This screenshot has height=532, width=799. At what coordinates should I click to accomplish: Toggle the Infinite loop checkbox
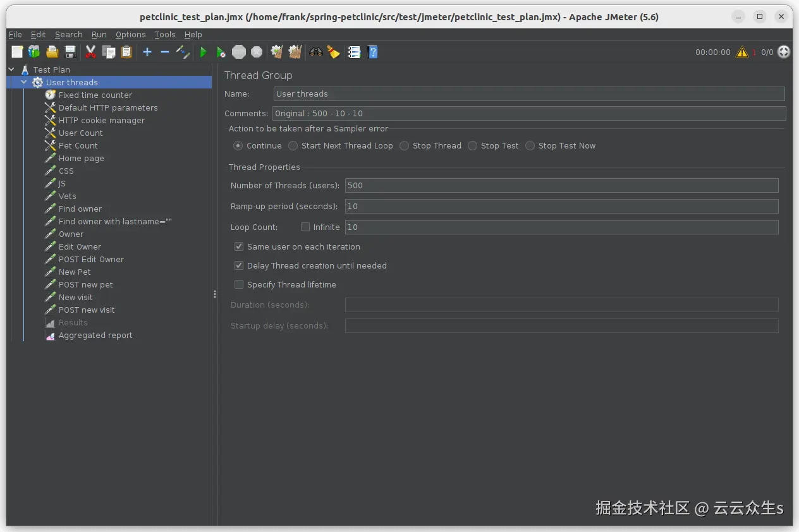click(x=305, y=227)
